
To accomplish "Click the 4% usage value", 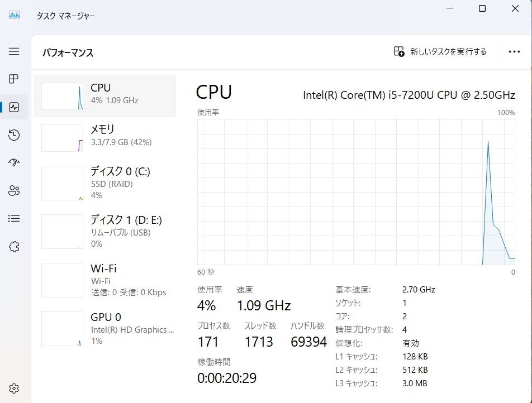I will pyautogui.click(x=206, y=306).
